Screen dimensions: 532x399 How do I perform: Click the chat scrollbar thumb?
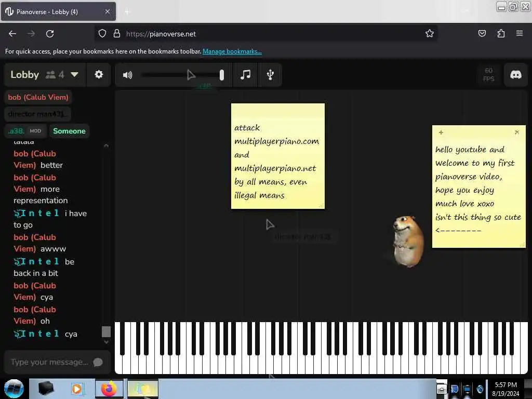(x=106, y=331)
